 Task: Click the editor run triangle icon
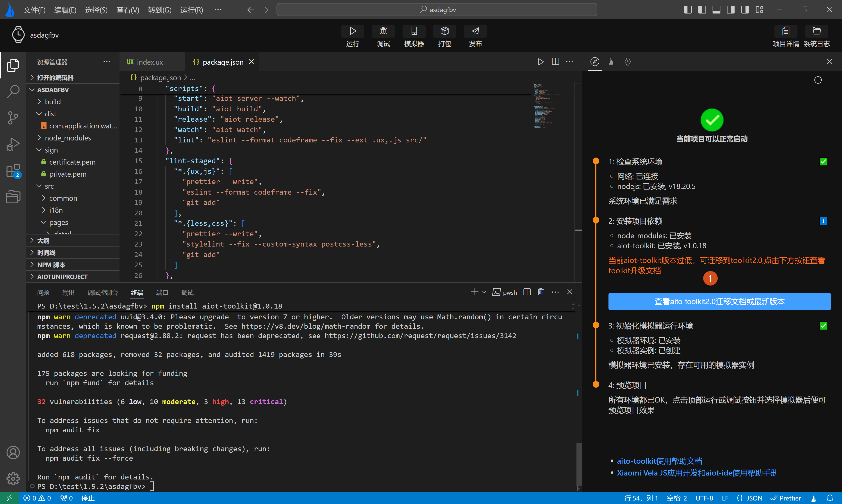click(540, 62)
